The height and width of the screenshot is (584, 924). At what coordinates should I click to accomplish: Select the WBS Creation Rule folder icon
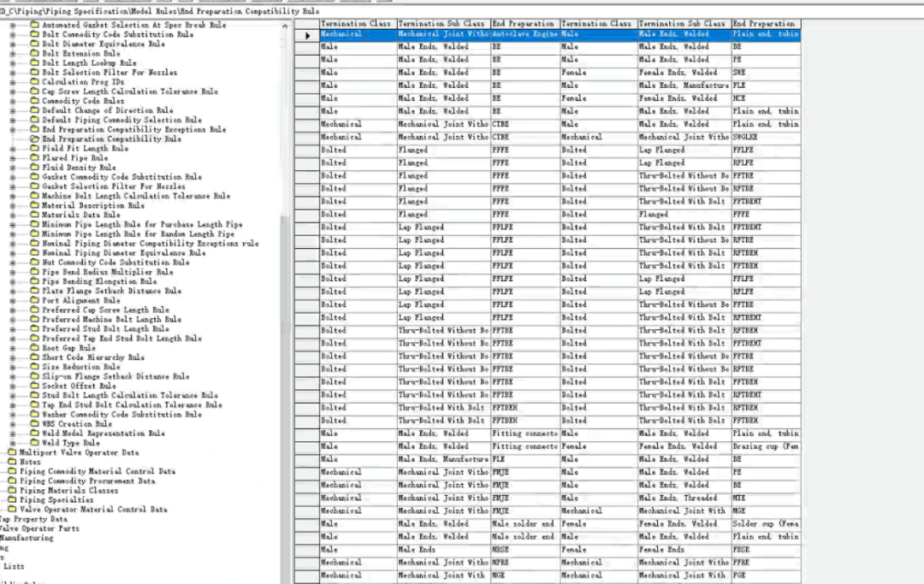(x=35, y=423)
